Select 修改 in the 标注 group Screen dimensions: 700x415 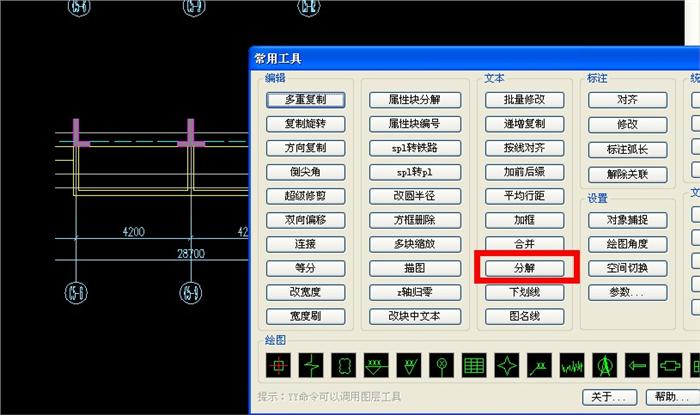[x=628, y=125]
